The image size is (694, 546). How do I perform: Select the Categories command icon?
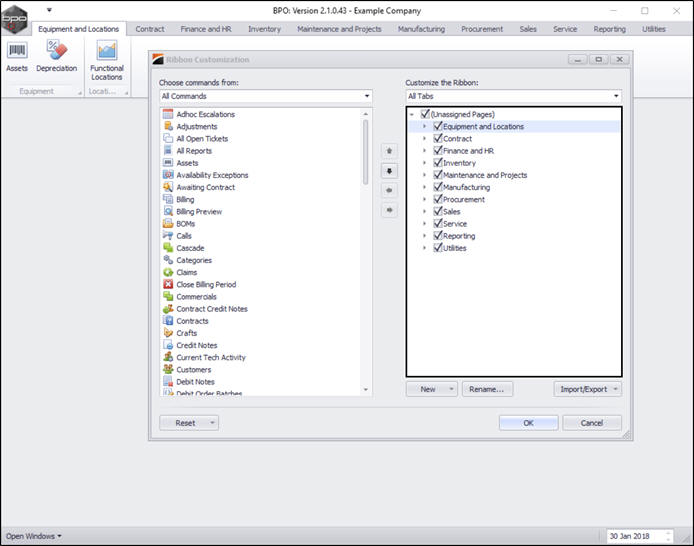(168, 260)
